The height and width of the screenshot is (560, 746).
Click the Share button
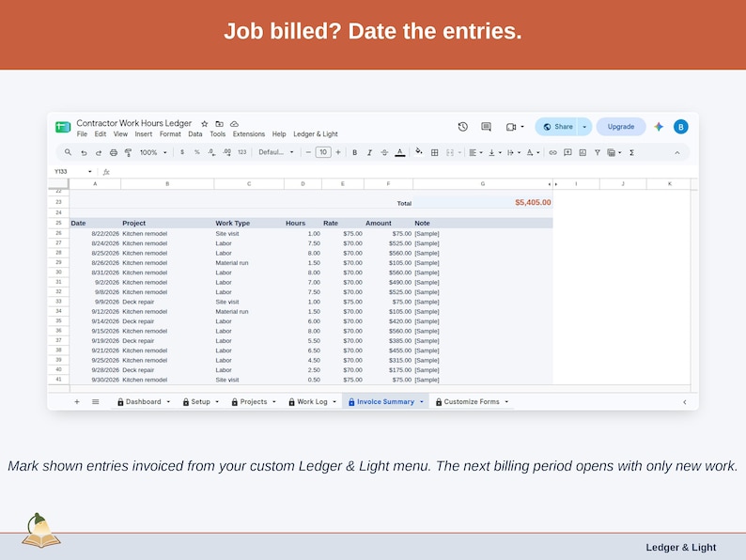click(x=557, y=127)
